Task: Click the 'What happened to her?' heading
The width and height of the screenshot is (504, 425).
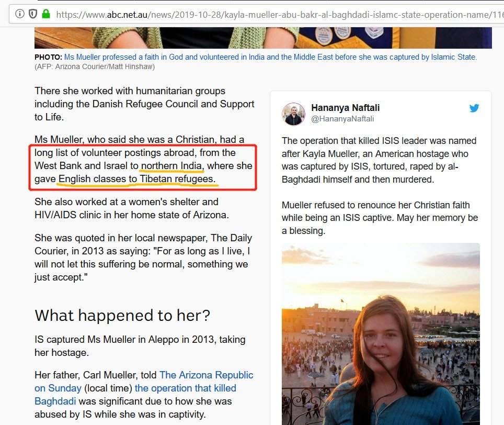Action: coord(122,316)
